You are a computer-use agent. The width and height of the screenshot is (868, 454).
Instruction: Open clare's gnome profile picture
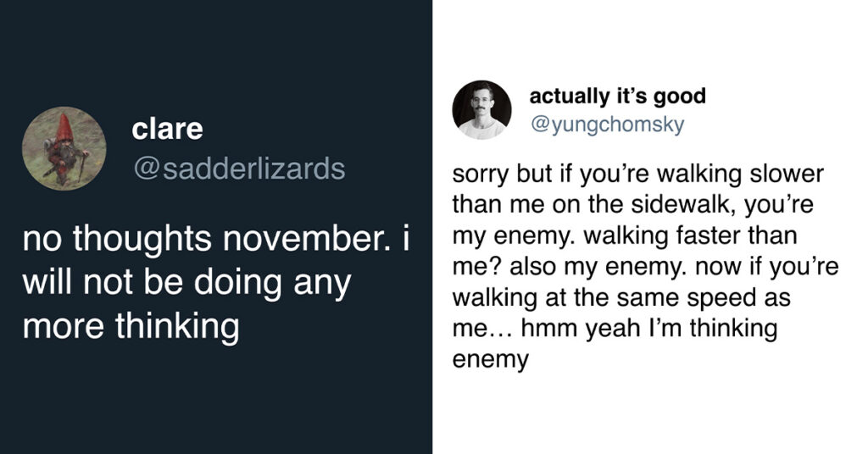point(64,148)
